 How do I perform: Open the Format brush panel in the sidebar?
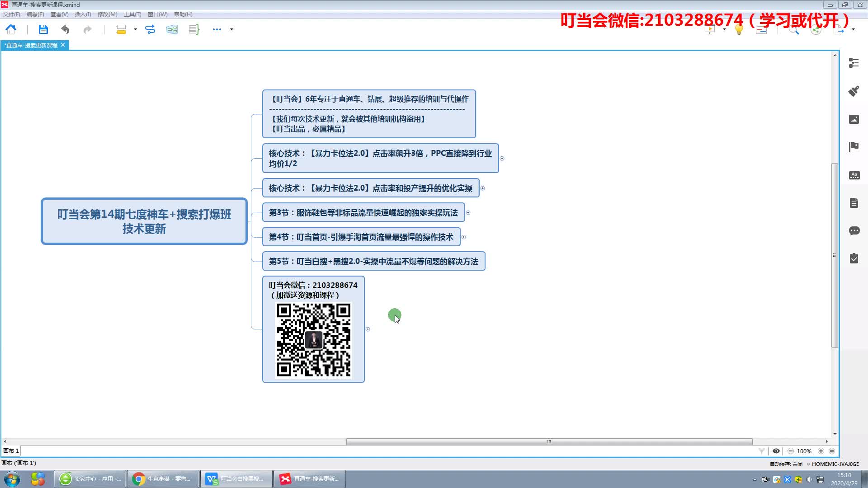point(854,91)
